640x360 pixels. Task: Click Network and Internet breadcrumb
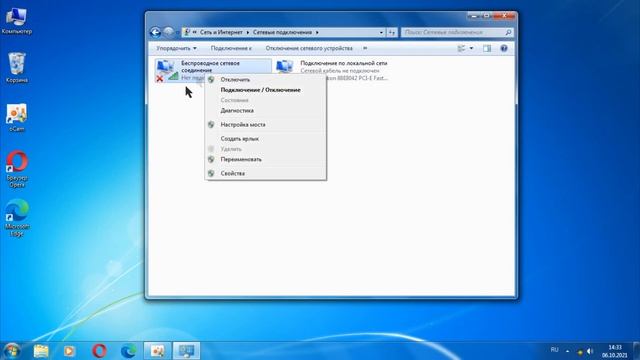point(221,32)
